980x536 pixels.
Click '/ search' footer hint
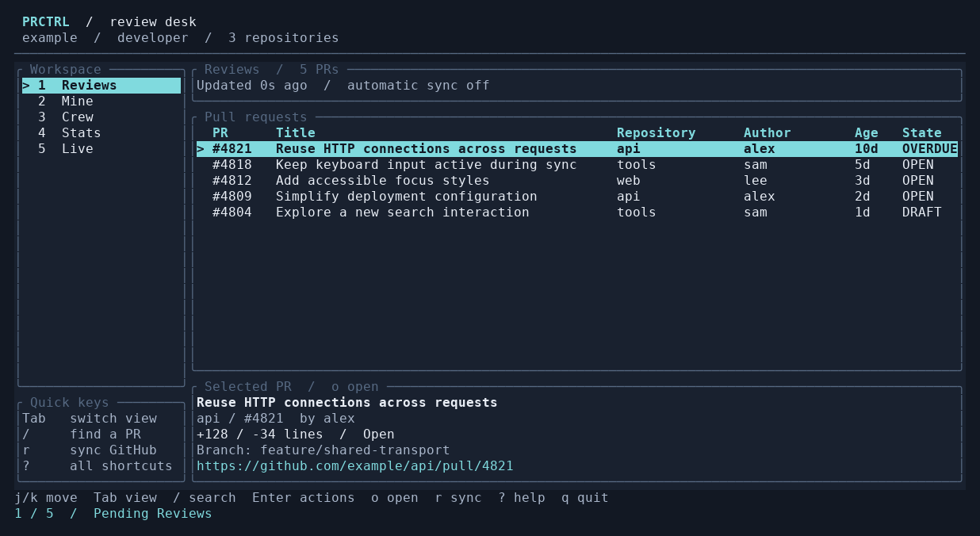(205, 498)
